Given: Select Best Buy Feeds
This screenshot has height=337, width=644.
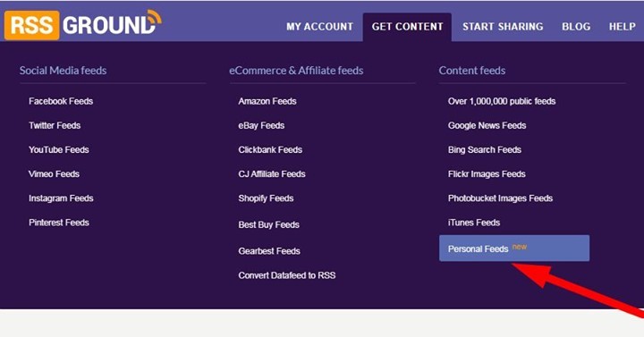Looking at the screenshot, I should [268, 224].
